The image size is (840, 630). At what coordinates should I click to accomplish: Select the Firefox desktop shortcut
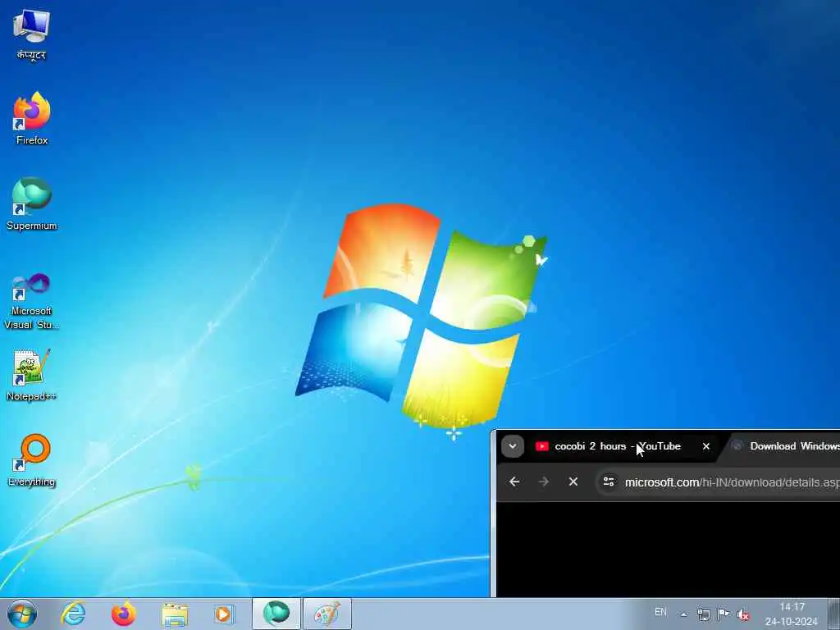pos(32,118)
